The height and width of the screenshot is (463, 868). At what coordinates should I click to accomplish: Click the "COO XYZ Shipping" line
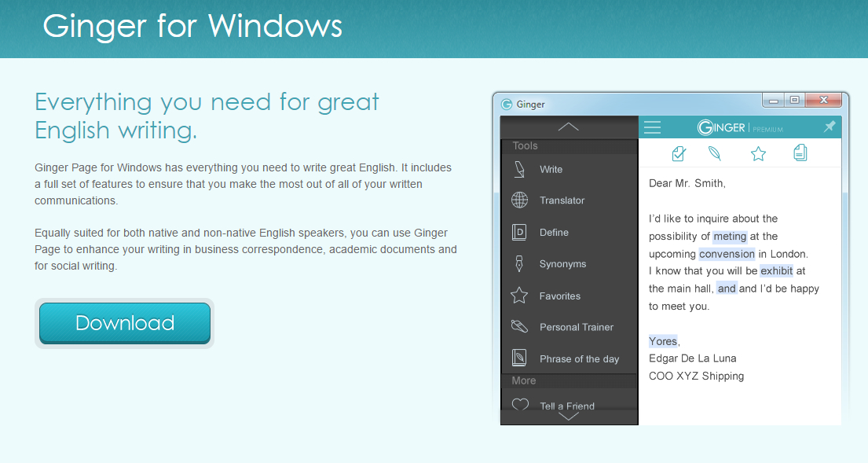coord(697,376)
